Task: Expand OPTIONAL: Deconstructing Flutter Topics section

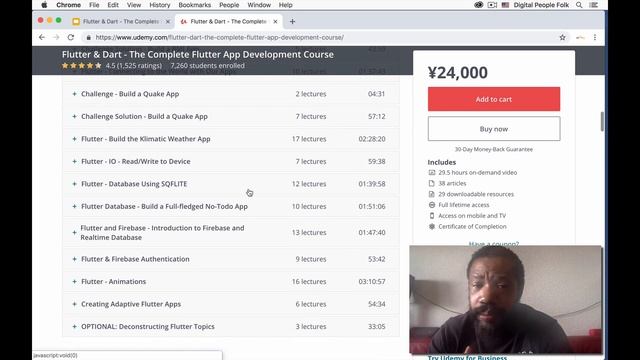Action: pyautogui.click(x=231, y=326)
